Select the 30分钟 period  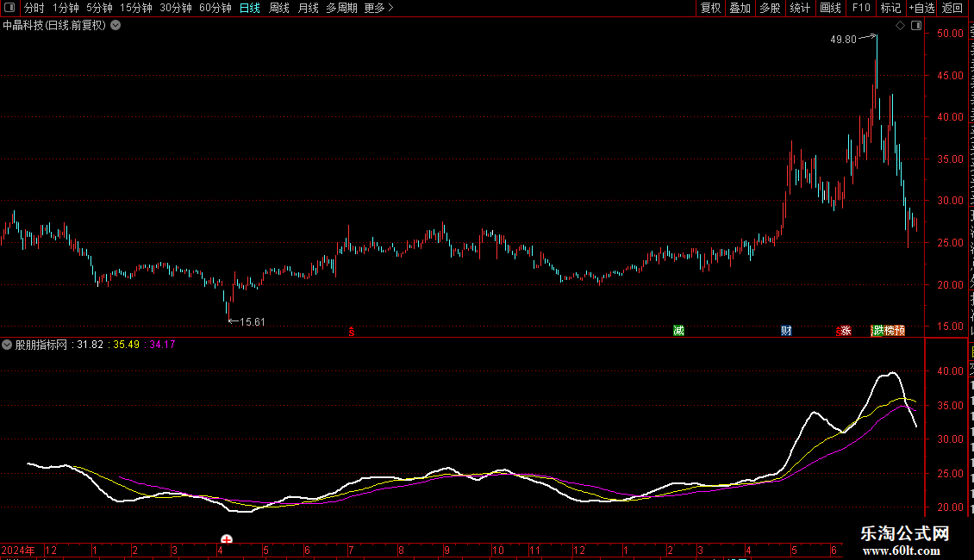tap(176, 8)
